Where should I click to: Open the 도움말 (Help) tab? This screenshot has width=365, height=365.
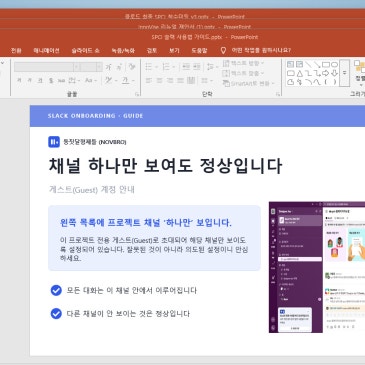[199, 51]
